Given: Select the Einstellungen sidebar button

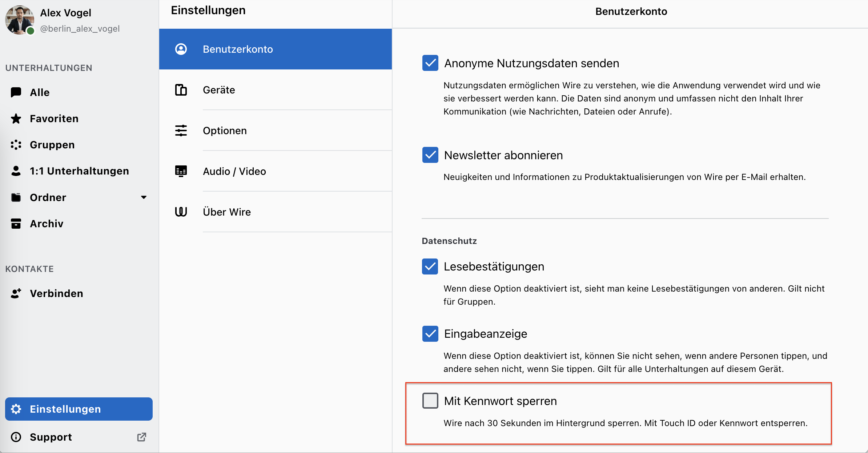Looking at the screenshot, I should click(79, 409).
